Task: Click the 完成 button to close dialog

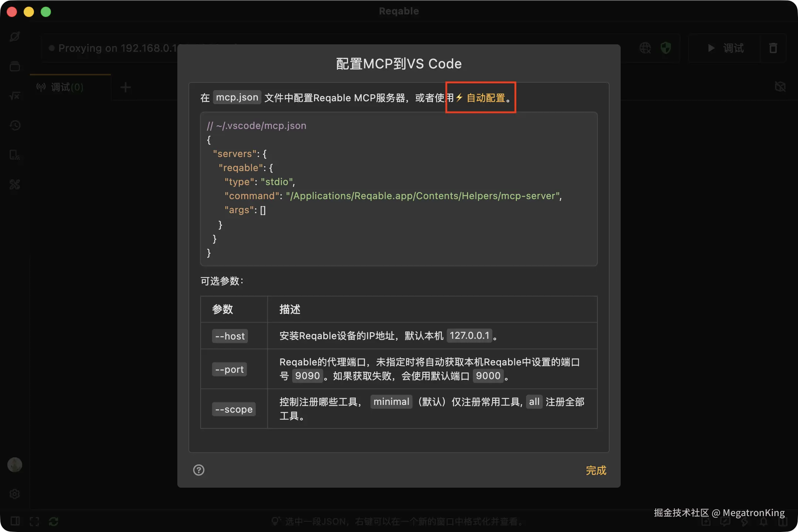Action: 596,470
